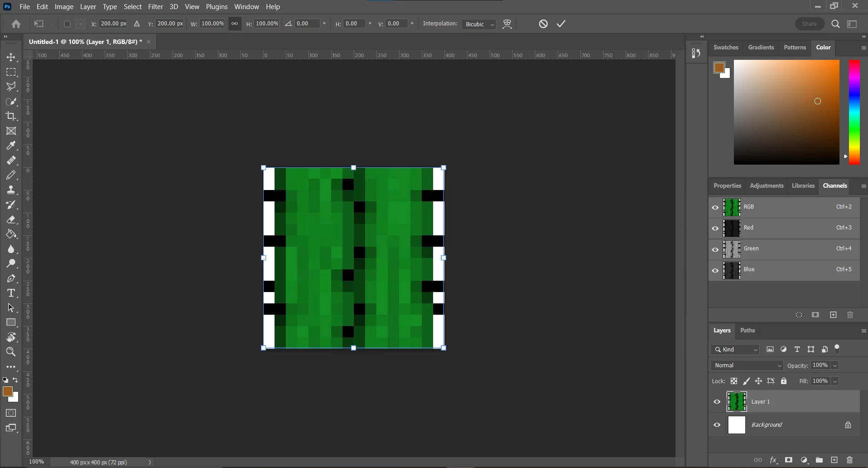Select the Spot Healing Brush tool
The width and height of the screenshot is (868, 468).
click(x=11, y=161)
